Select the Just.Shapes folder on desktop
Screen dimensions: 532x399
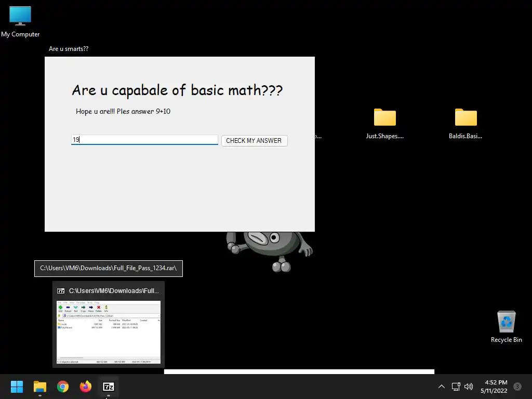[385, 124]
